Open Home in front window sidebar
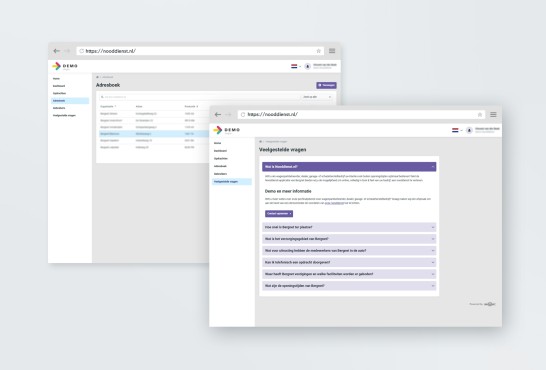The width and height of the screenshot is (546, 370). click(x=218, y=143)
